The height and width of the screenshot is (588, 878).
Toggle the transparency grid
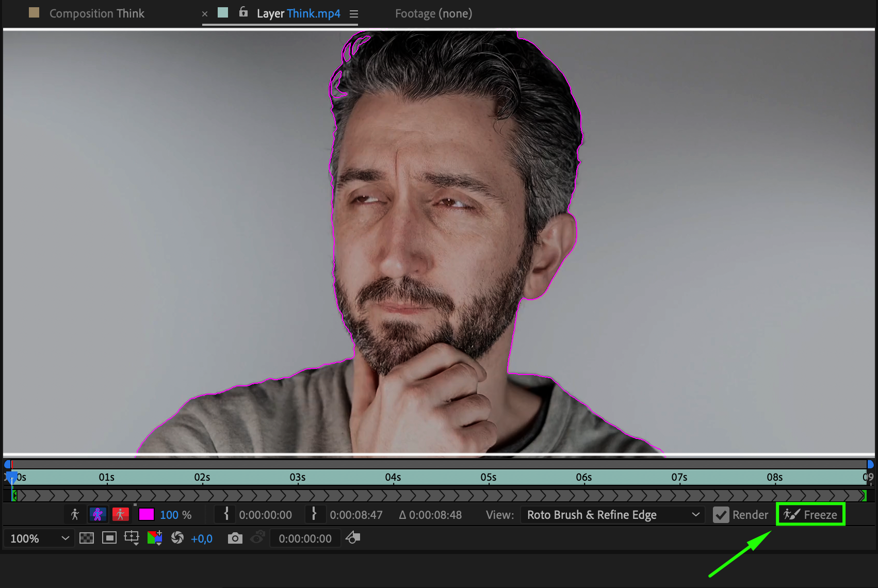click(87, 538)
